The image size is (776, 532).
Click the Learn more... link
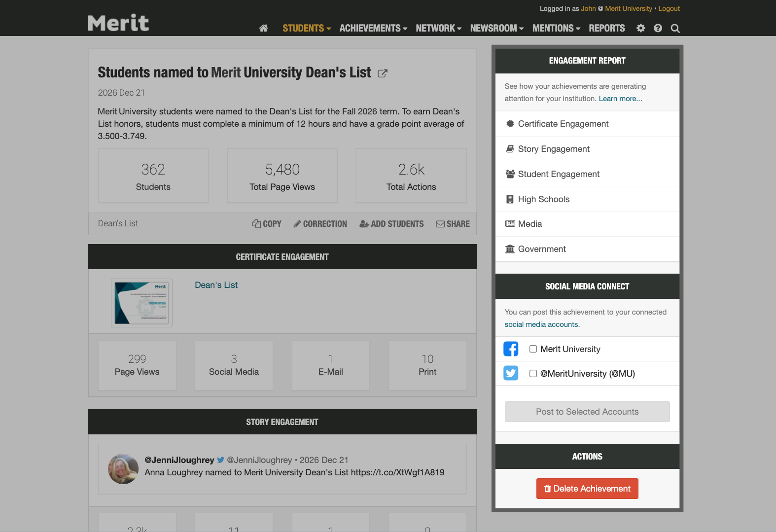(620, 99)
